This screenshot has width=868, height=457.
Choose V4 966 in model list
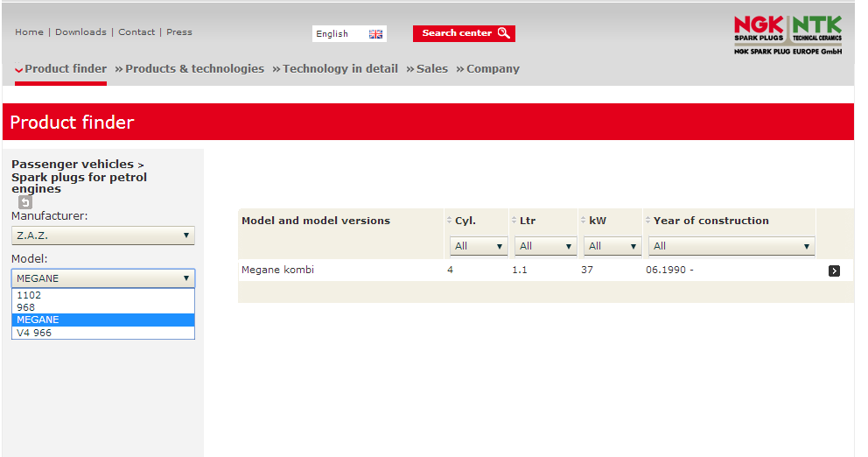[x=34, y=333]
